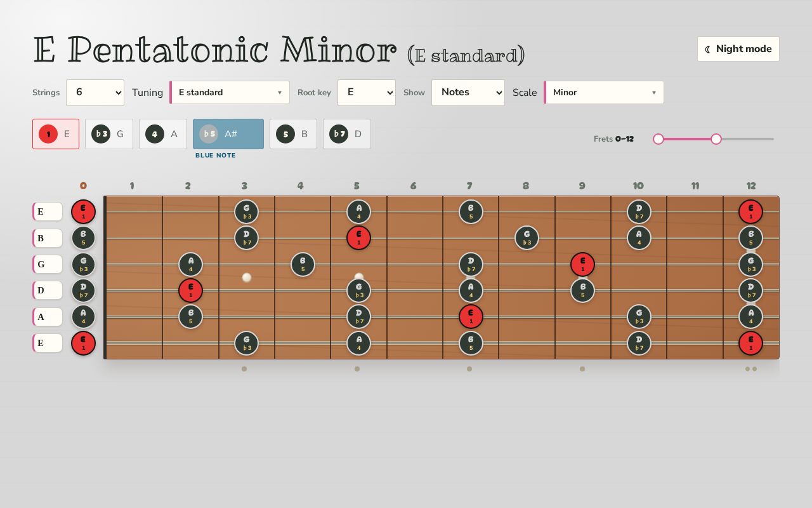
Task: Click the red open low E string note
Action: coord(83,344)
